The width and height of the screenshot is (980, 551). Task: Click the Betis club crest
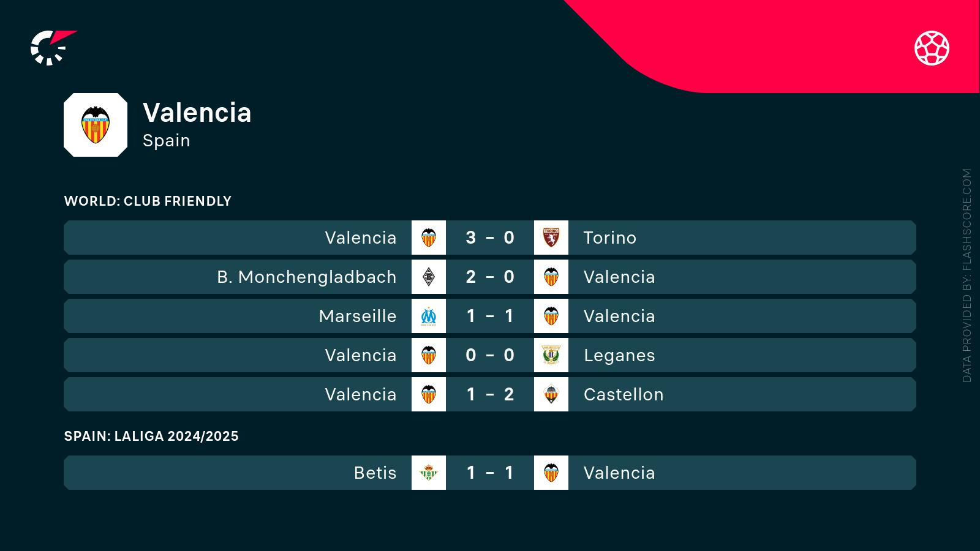(x=429, y=473)
